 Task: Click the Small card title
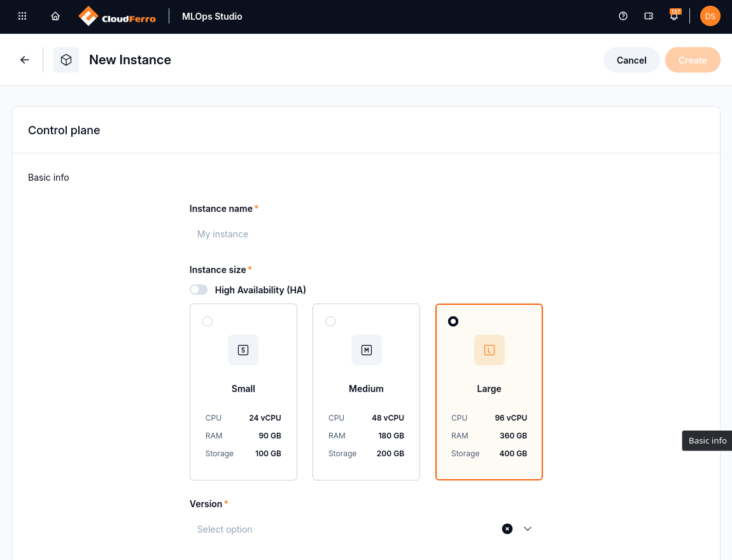(x=243, y=389)
